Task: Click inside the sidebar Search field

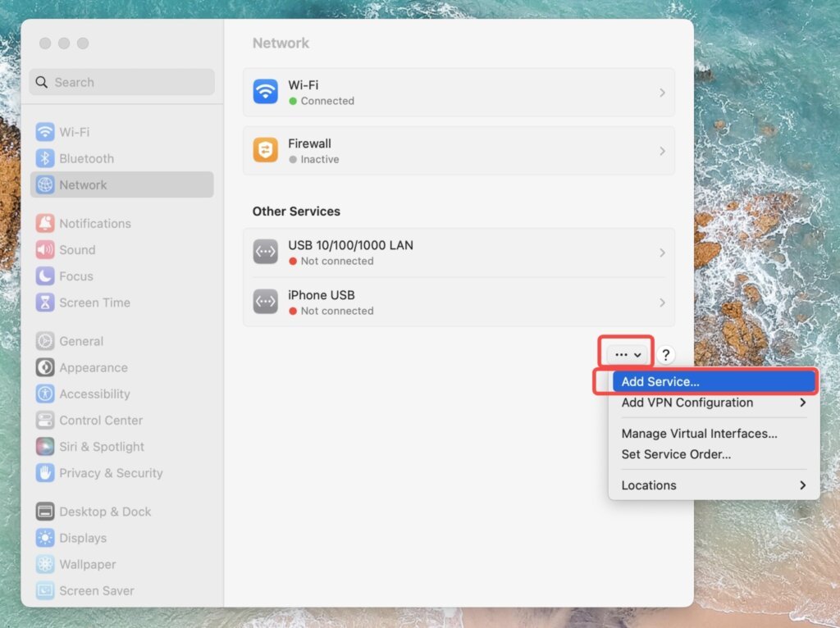Action: pos(121,82)
